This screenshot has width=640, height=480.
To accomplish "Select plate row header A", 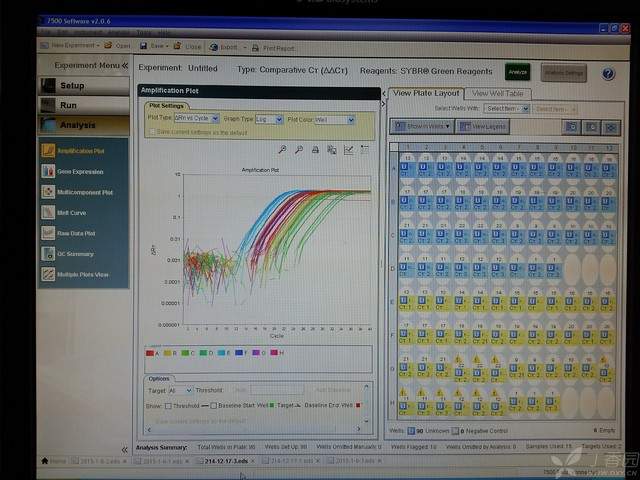I will 394,168.
